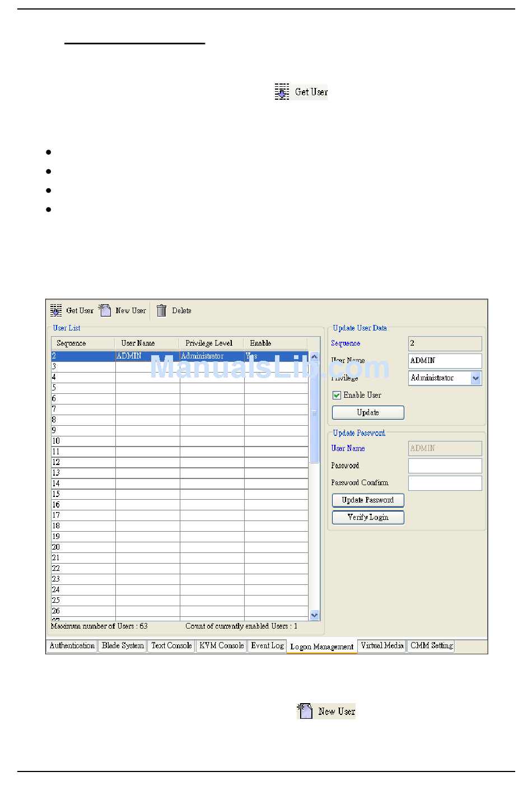Click the Enable column header
The height and width of the screenshot is (795, 532).
click(x=276, y=343)
